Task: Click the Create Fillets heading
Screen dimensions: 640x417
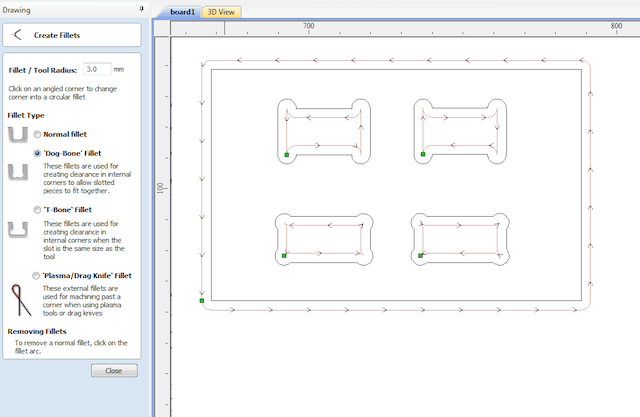Action: point(57,35)
